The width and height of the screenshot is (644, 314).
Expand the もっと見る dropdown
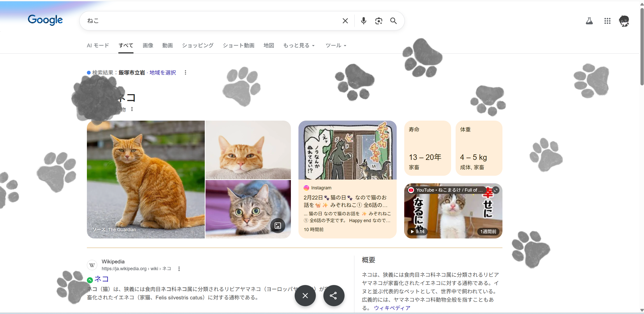click(299, 46)
